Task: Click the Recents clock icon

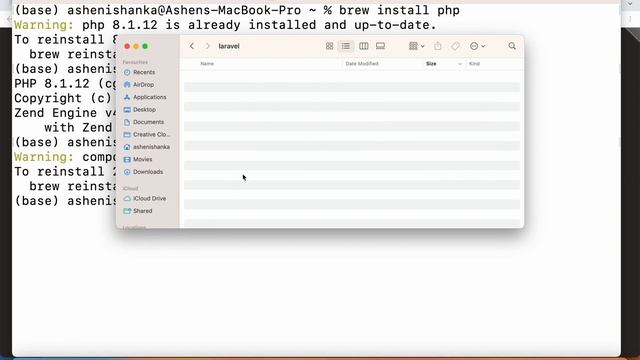Action: [127, 72]
